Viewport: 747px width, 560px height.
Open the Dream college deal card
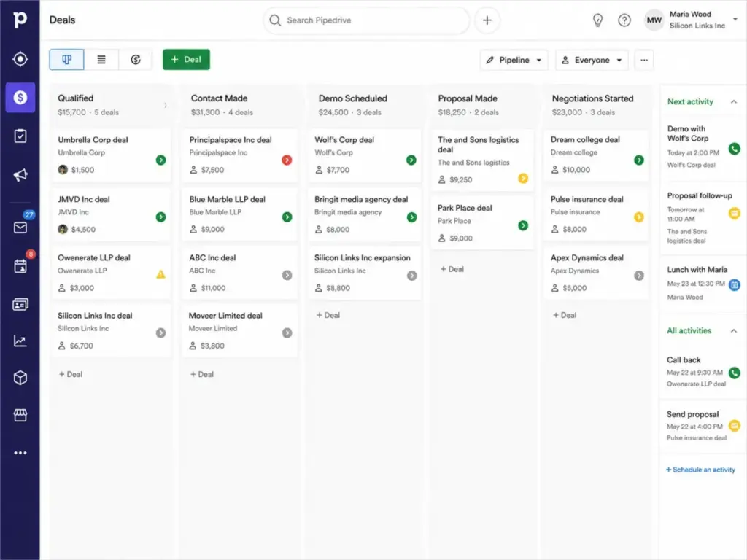point(595,155)
